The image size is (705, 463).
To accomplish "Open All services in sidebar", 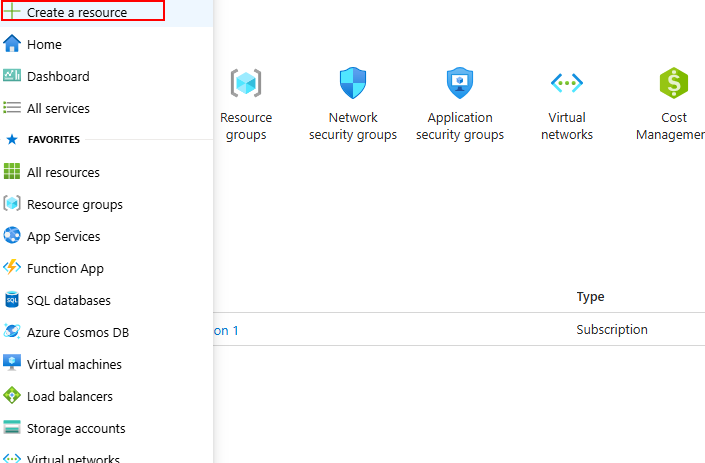I will pos(58,108).
